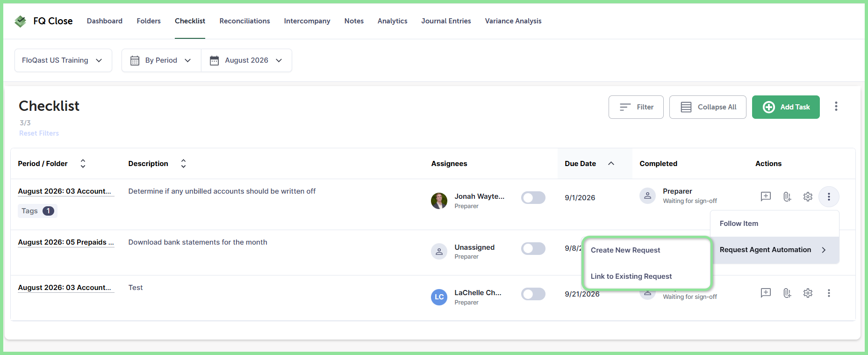Open the Intercompany tab
Viewport: 868px width, 355px height.
pyautogui.click(x=307, y=21)
